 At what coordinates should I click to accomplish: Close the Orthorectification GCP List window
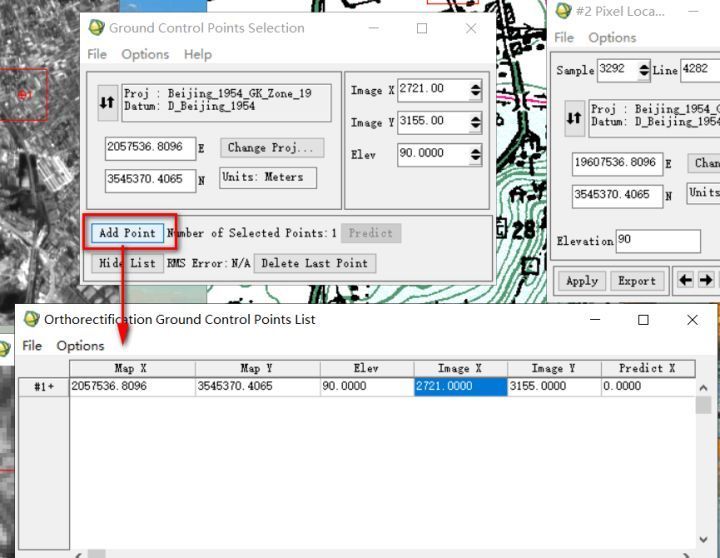point(692,320)
